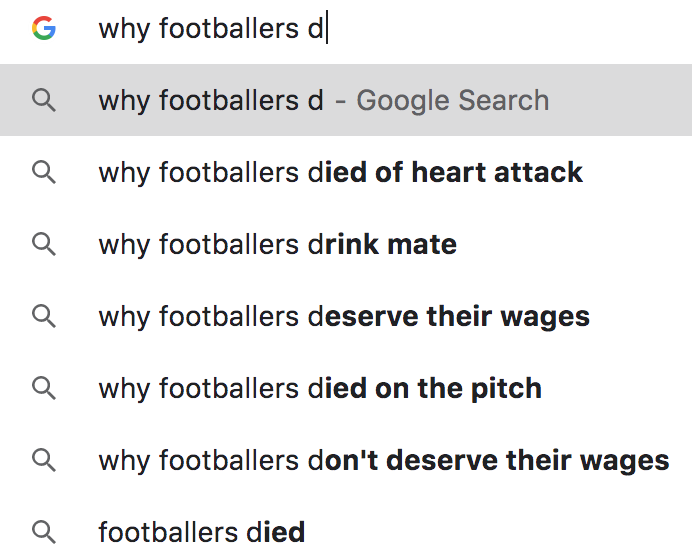692x560 pixels.
Task: Click magnifier beside 'why footballers deserve their wages'
Action: [x=44, y=316]
